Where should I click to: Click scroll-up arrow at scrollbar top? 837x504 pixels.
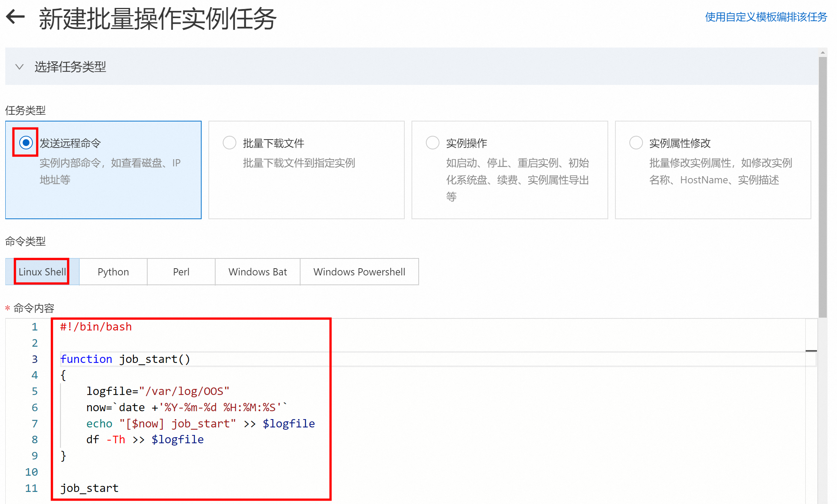(x=822, y=52)
